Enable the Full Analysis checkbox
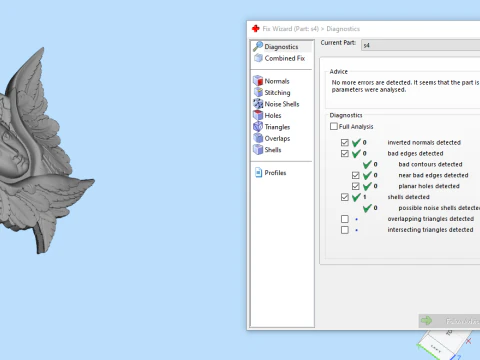The image size is (480, 360). click(334, 126)
